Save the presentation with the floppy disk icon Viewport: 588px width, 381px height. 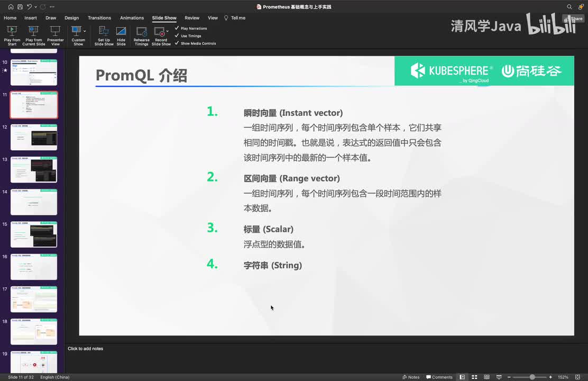[x=20, y=7]
